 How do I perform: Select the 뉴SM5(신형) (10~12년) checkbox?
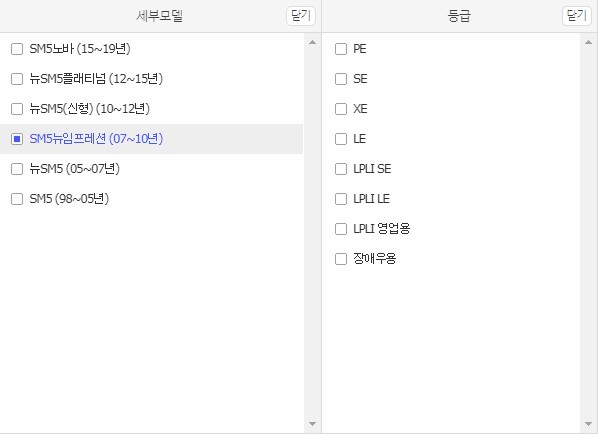17,109
